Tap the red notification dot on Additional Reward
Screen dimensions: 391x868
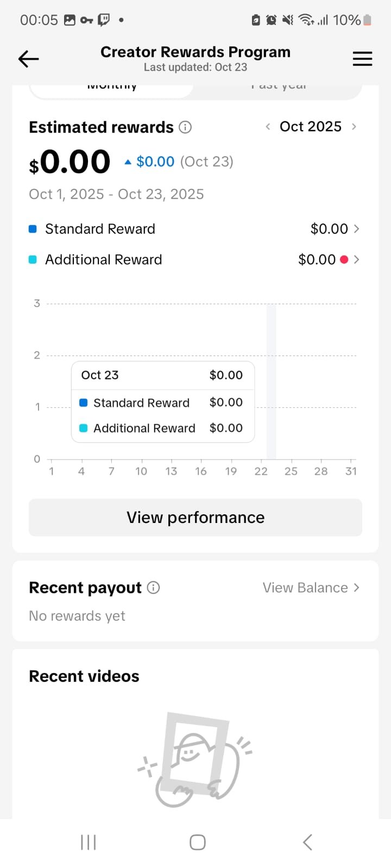344,260
